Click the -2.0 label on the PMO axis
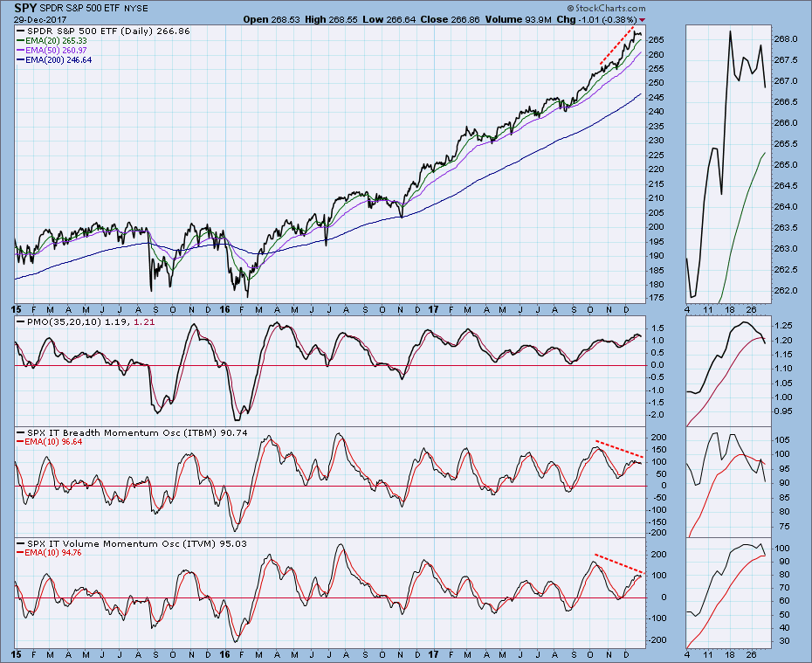This screenshot has height=663, width=812. (655, 415)
